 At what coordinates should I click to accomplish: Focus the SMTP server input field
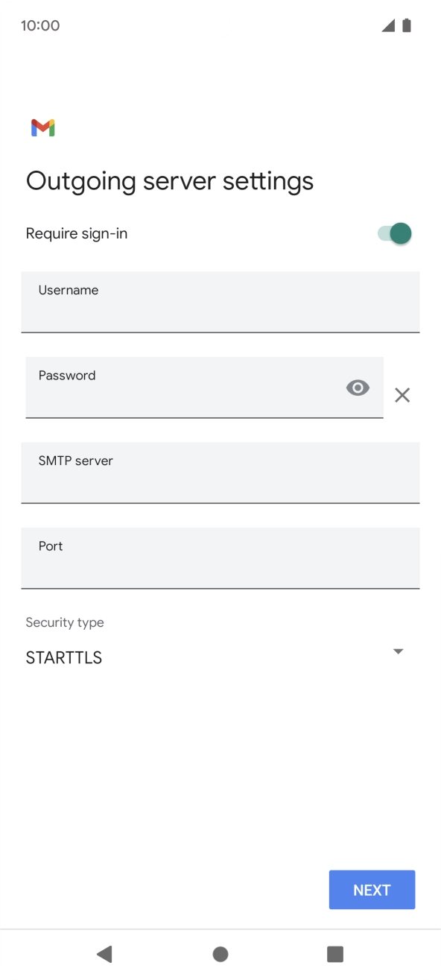220,472
